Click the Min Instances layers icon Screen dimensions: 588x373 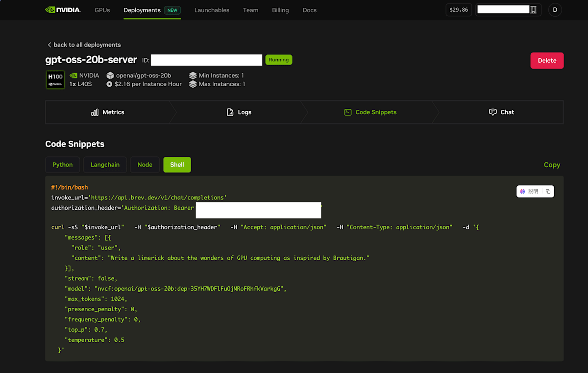point(193,75)
